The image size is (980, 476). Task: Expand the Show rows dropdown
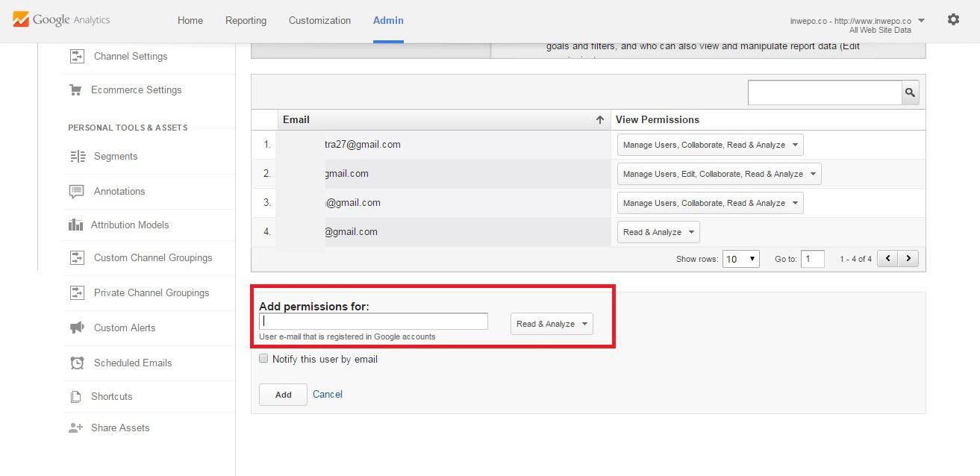tap(741, 259)
